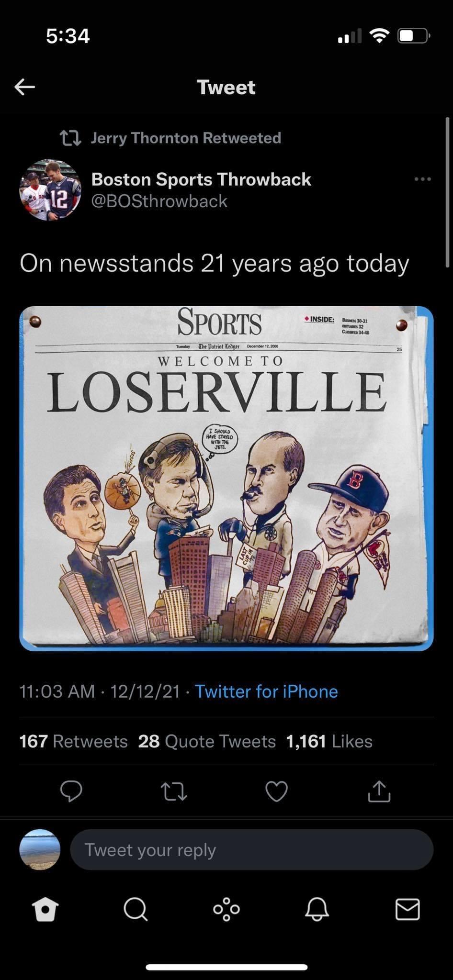Open Boston Sports Throwback profile picture
This screenshot has width=453, height=980.
click(x=50, y=190)
